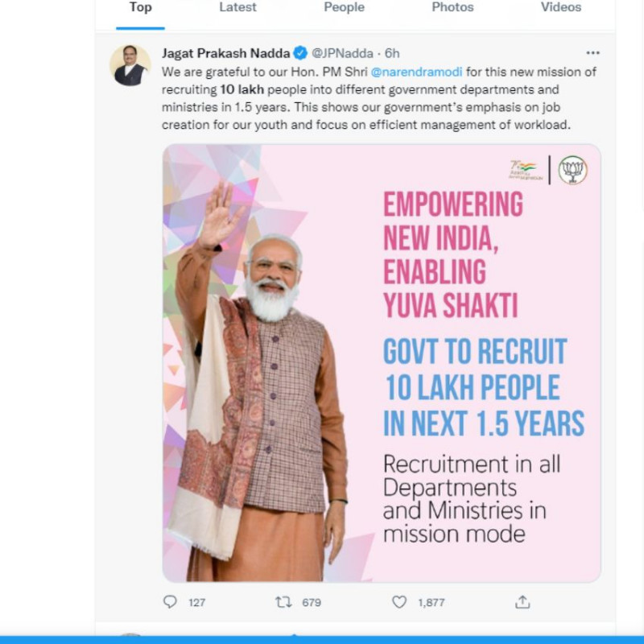The width and height of the screenshot is (644, 644).
Task: Reply to Jagat Prakash Nadda's tweet
Action: point(170,601)
